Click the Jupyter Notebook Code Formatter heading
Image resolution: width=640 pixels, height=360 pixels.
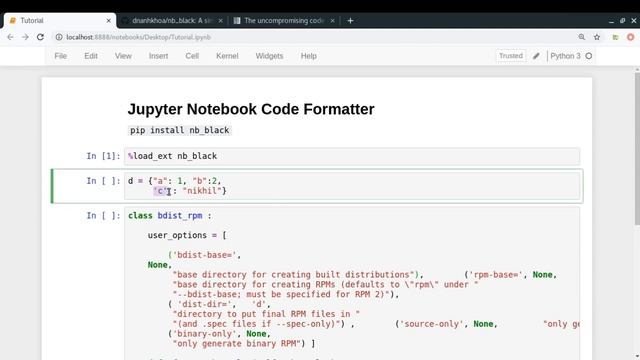point(251,109)
